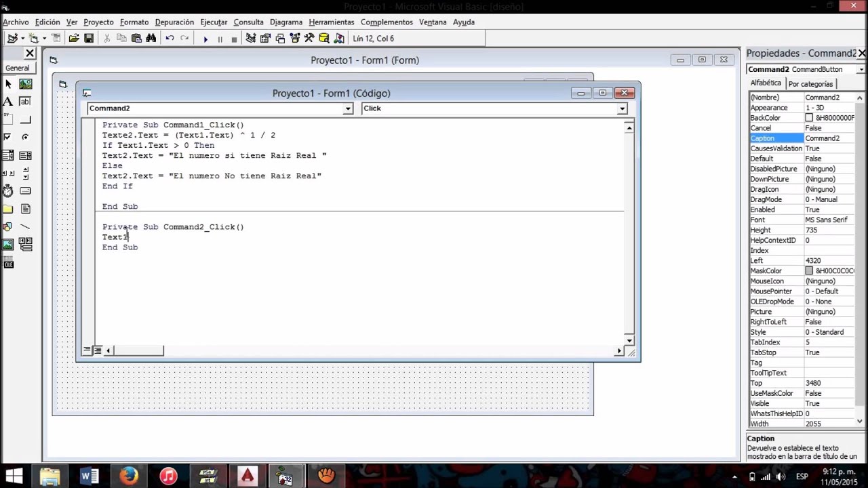Open the Command2 object dropdown in code window

(x=348, y=108)
